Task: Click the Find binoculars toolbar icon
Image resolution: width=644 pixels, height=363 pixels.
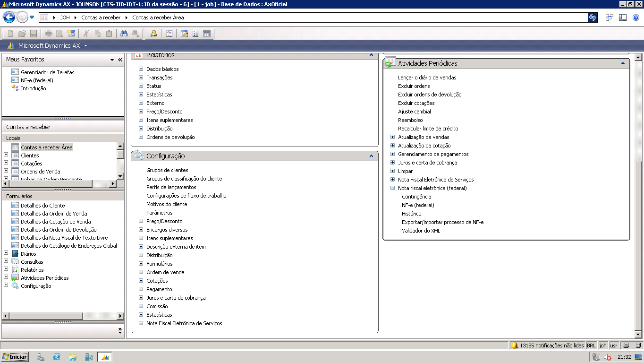Action: click(124, 34)
